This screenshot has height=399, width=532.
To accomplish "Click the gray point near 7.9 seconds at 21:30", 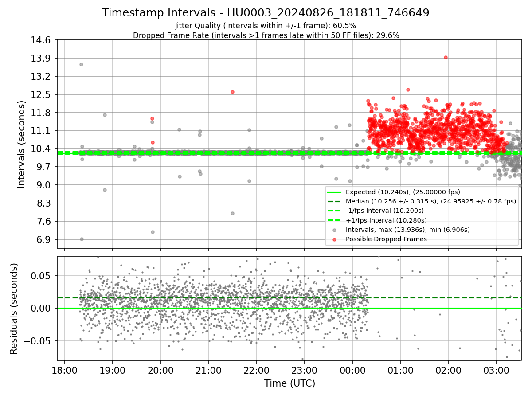I will pyautogui.click(x=232, y=213).
